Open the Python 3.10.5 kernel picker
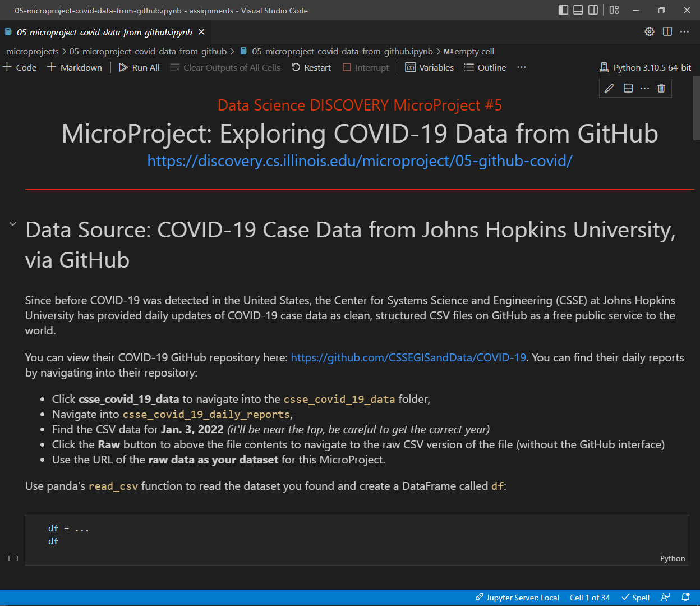The height and width of the screenshot is (606, 700). point(646,67)
